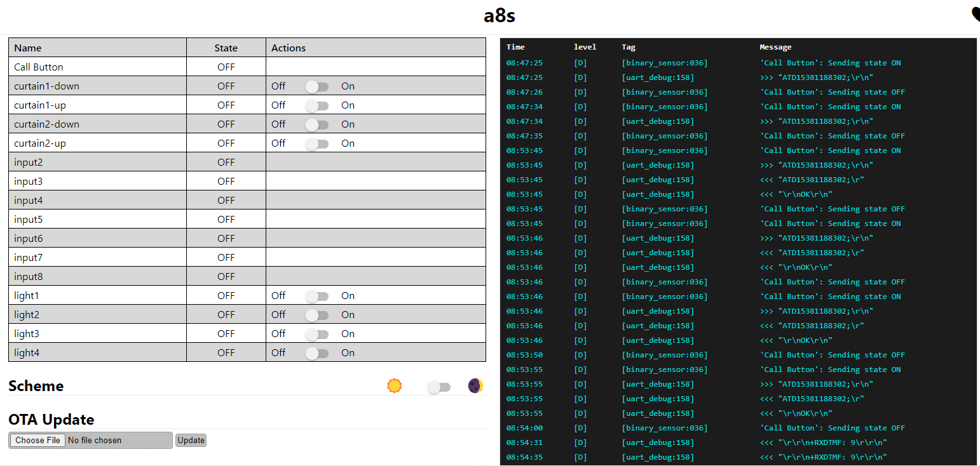The height and width of the screenshot is (466, 980).
Task: Switch on curtain2-up
Action: [x=316, y=144]
